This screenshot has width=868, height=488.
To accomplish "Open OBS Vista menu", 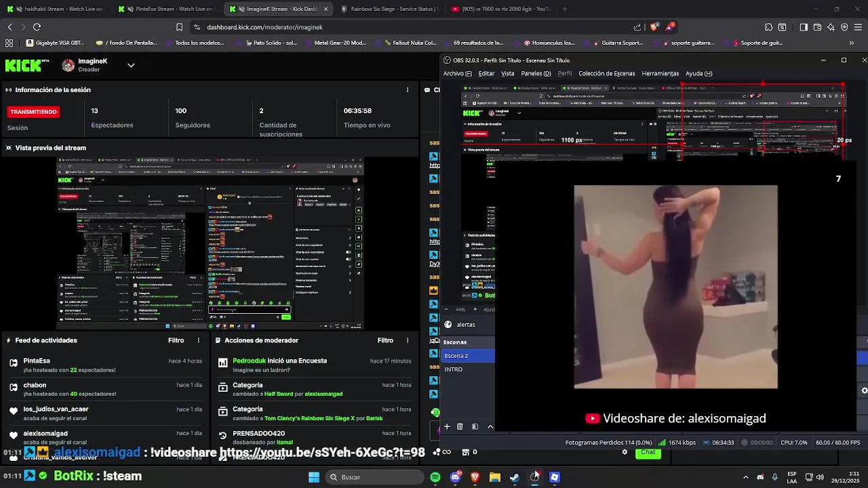I will click(507, 73).
